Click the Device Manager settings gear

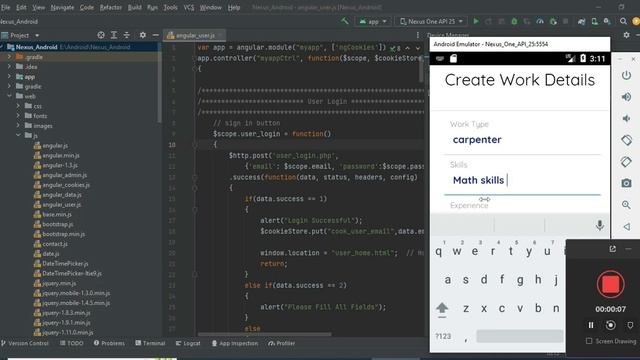pyautogui.click(x=627, y=35)
